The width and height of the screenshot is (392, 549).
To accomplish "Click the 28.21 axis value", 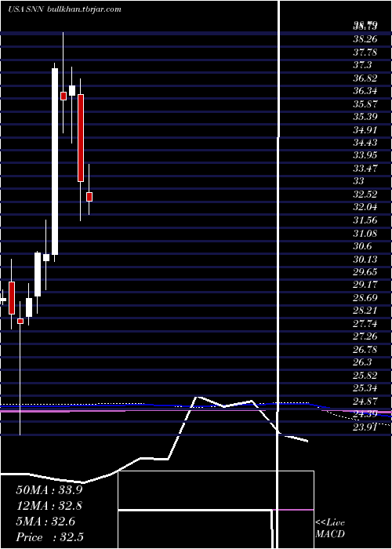I will 365,311.
